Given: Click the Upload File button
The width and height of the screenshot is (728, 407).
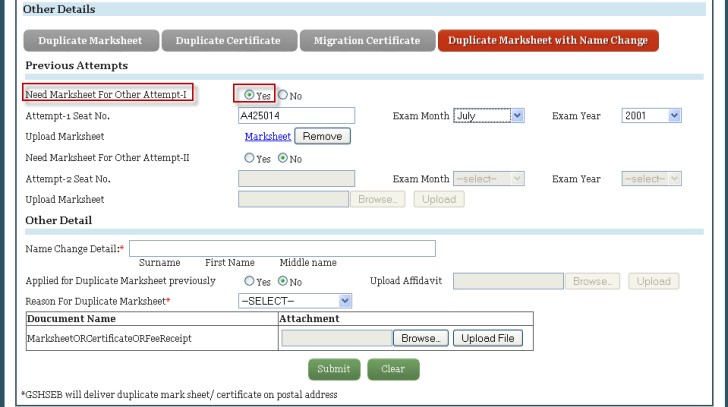Looking at the screenshot, I should pyautogui.click(x=487, y=338).
